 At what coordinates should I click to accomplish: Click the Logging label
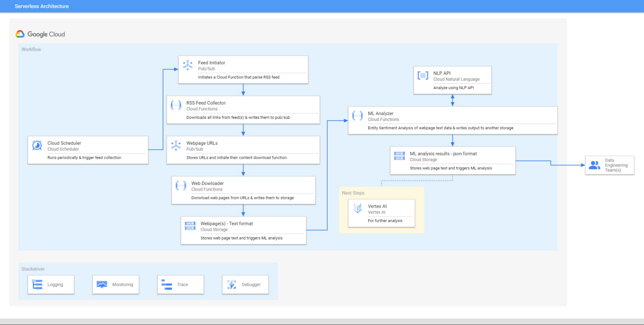55,285
